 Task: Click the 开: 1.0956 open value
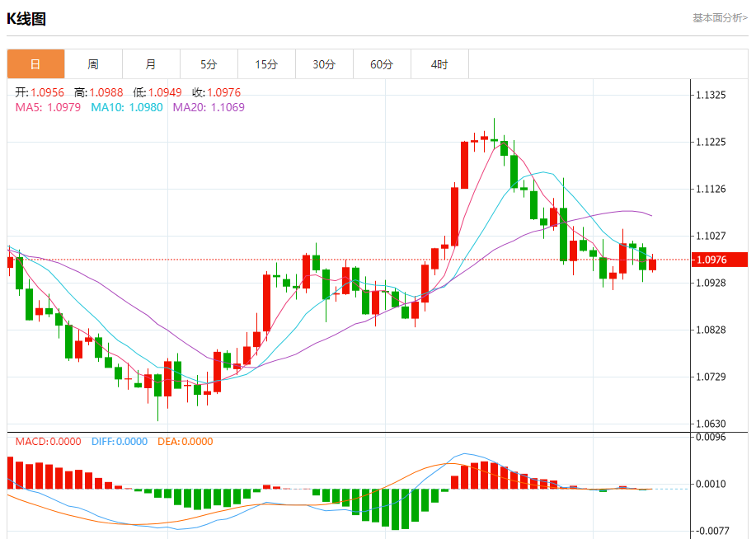(40, 92)
